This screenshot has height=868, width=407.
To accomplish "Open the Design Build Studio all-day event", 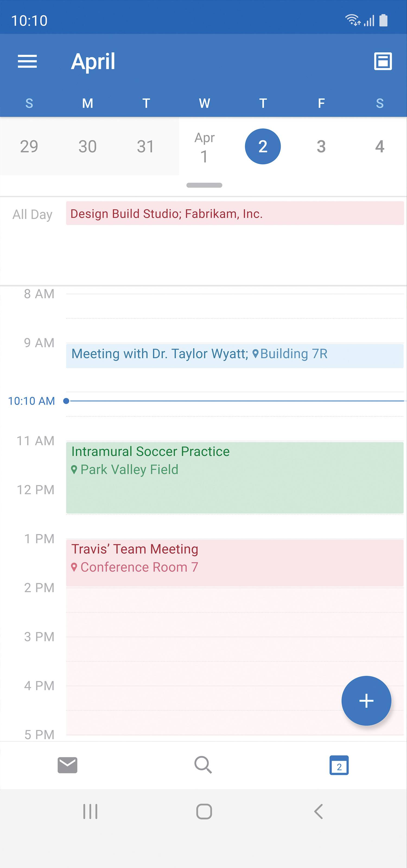I will [234, 214].
